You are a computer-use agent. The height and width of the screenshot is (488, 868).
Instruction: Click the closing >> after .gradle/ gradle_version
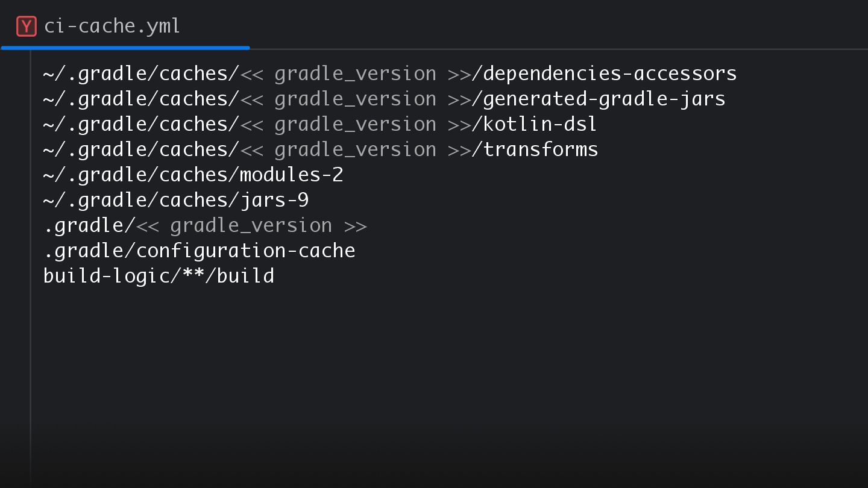tap(355, 225)
